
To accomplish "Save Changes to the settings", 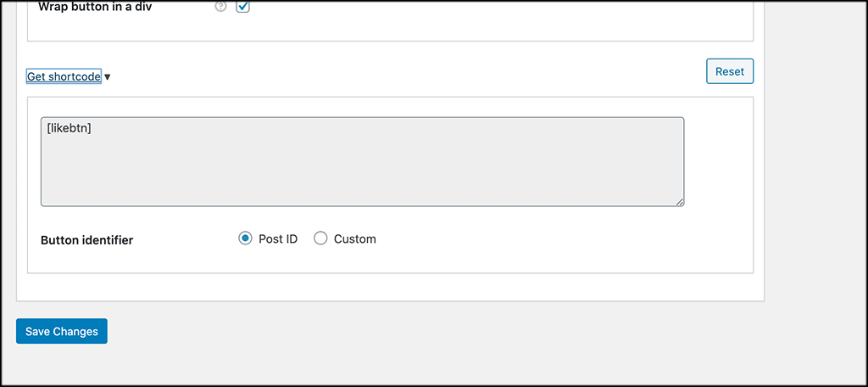I will click(61, 332).
